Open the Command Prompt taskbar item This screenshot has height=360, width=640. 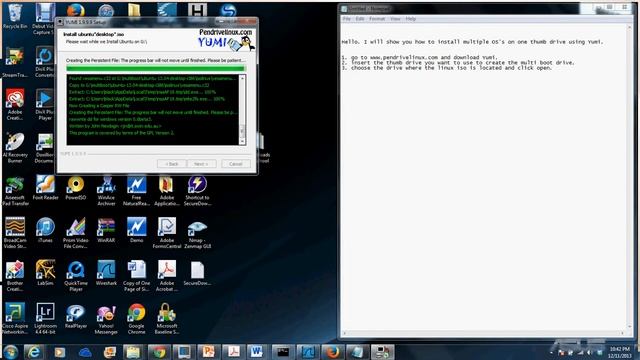point(282,352)
